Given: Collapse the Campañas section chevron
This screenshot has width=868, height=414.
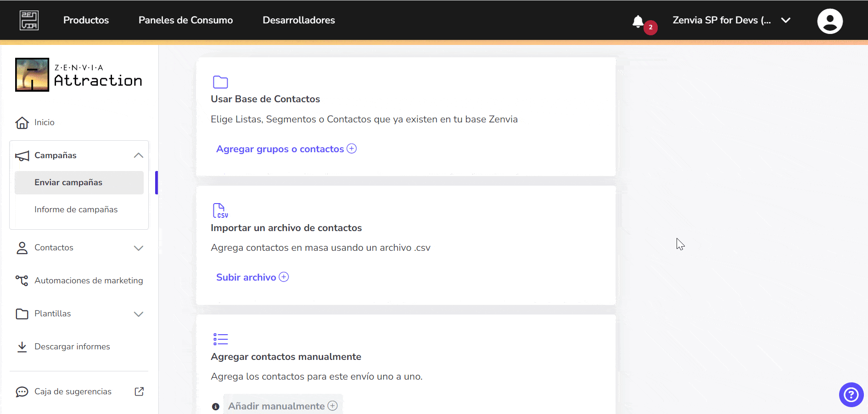Looking at the screenshot, I should point(138,155).
